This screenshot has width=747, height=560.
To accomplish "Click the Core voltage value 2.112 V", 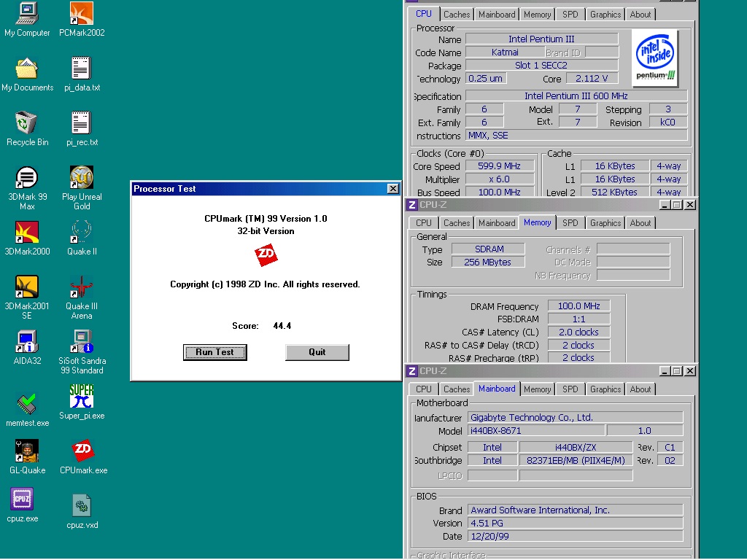I will point(591,78).
